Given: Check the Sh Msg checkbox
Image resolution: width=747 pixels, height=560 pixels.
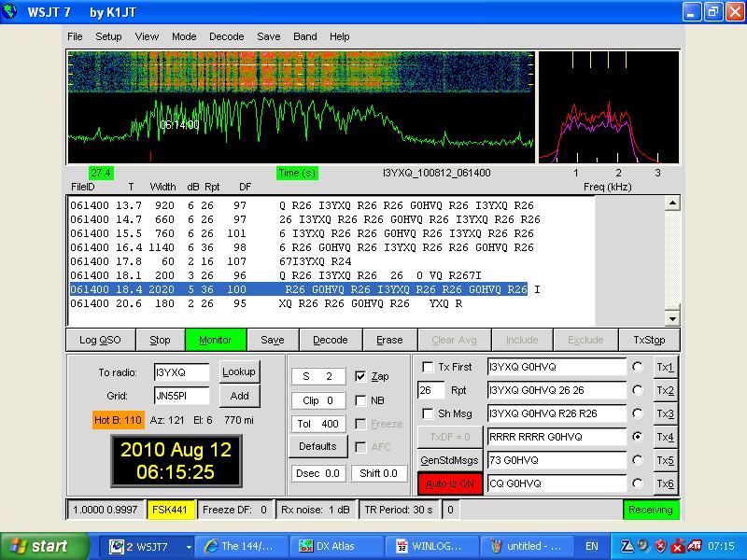Looking at the screenshot, I should 428,413.
